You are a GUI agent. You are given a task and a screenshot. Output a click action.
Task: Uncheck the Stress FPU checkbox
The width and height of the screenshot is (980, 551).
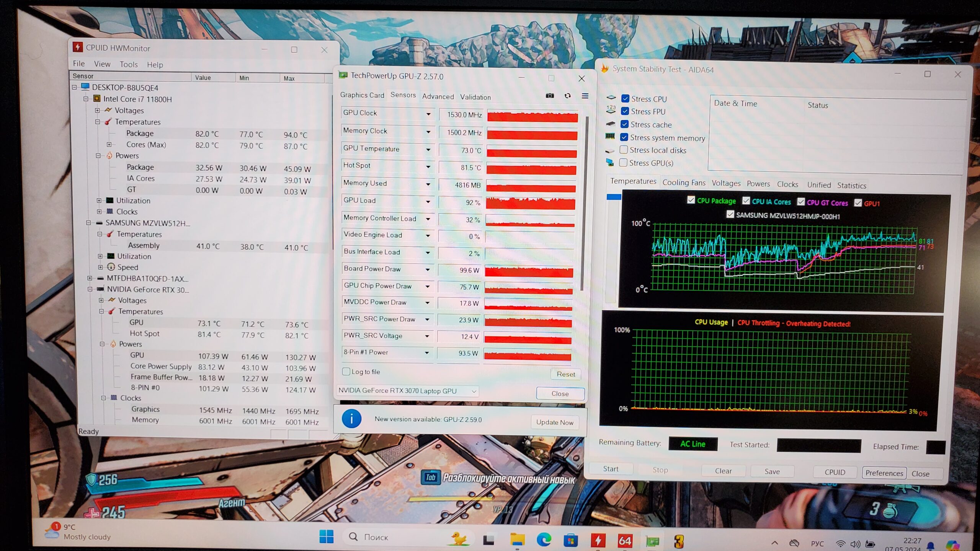625,111
